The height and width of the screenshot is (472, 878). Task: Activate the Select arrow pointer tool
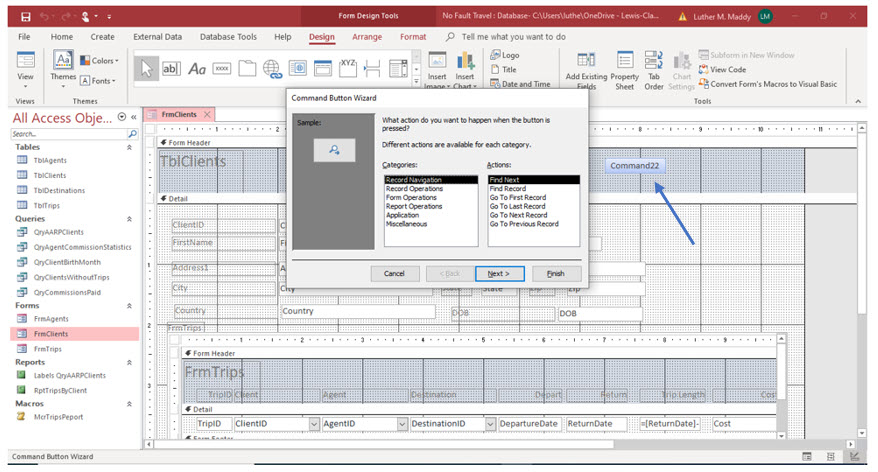tap(146, 69)
